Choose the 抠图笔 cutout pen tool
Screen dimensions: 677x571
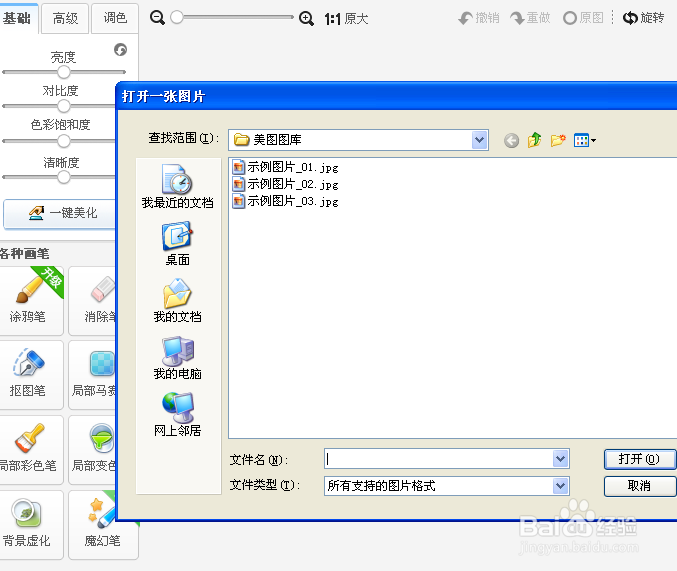click(x=30, y=374)
